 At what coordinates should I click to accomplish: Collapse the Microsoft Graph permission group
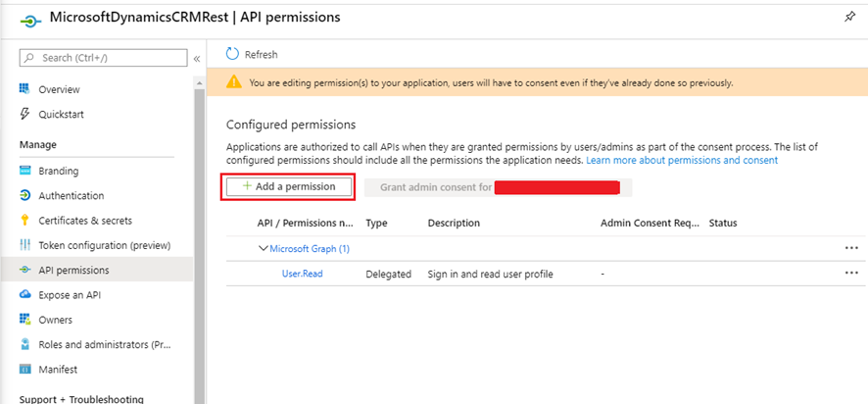(263, 248)
